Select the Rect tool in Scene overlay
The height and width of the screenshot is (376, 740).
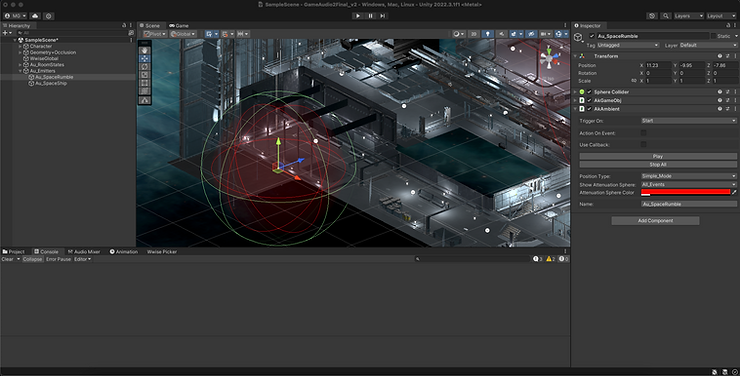(x=144, y=83)
